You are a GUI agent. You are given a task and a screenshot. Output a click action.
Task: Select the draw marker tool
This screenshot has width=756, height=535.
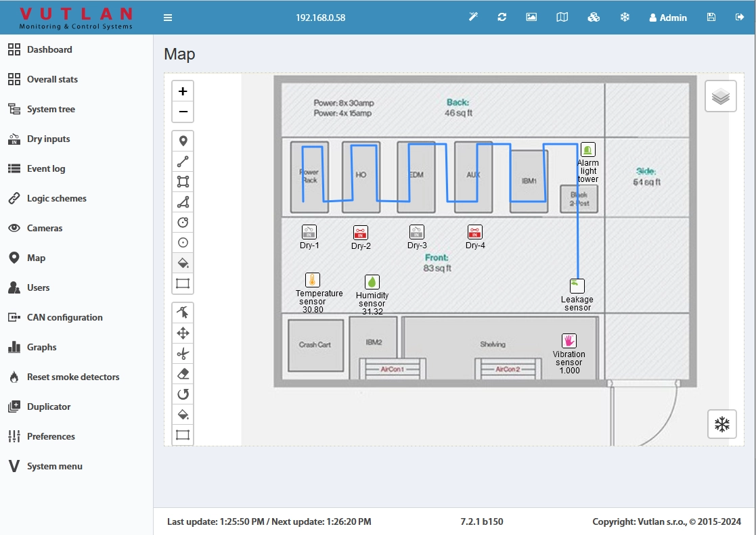tap(183, 141)
